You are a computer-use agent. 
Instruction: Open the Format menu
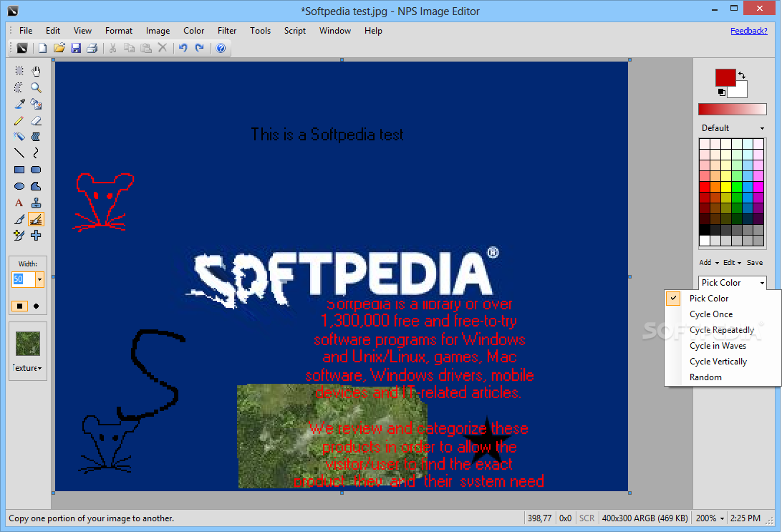point(119,31)
